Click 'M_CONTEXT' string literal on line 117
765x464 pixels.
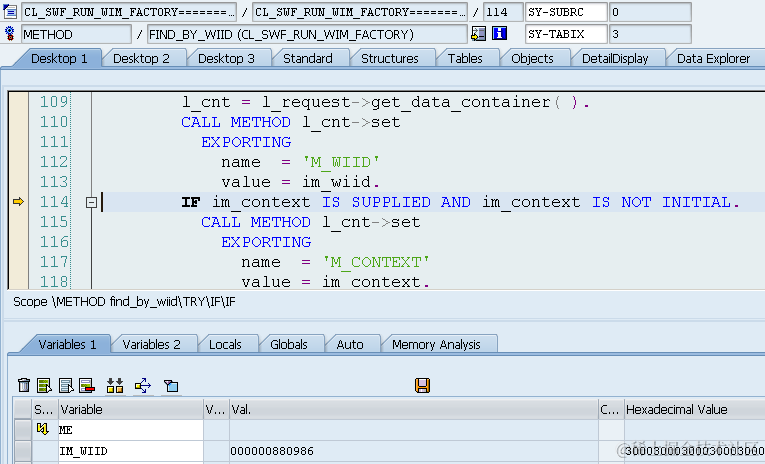click(x=376, y=262)
